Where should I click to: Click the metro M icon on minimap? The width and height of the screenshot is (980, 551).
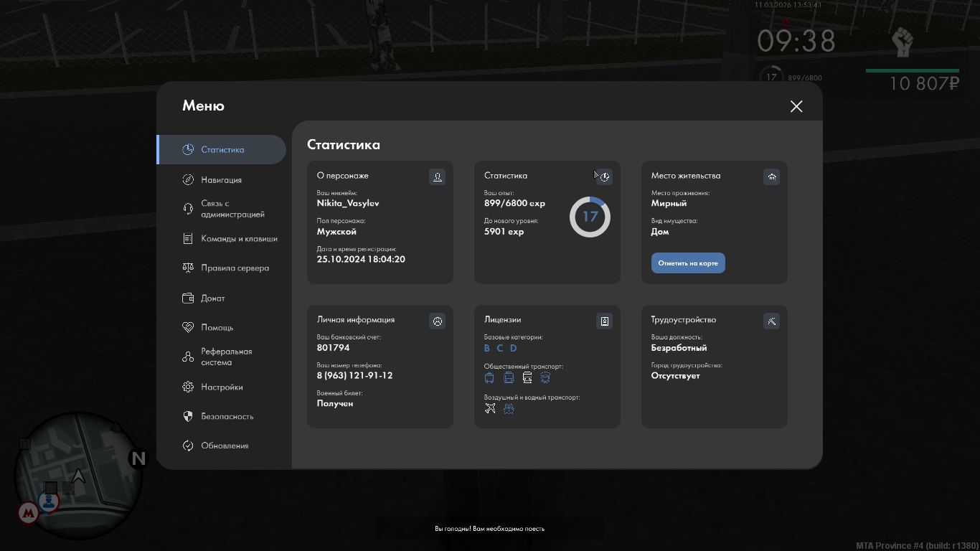tap(28, 512)
